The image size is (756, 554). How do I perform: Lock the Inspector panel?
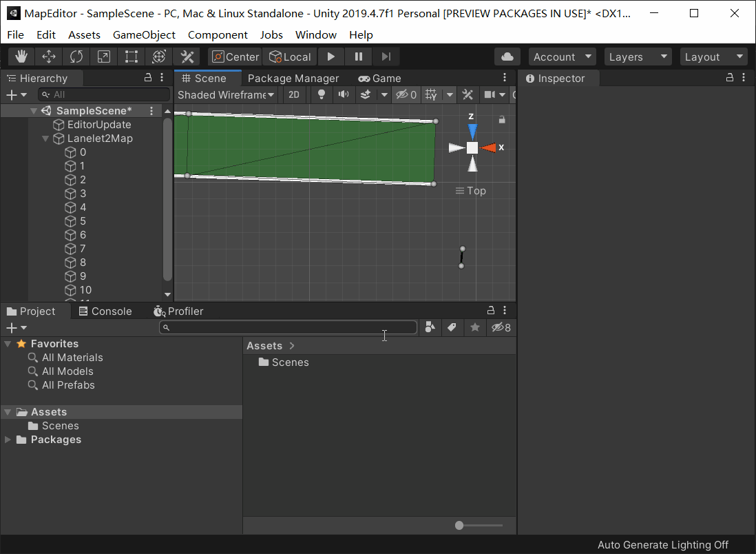[x=730, y=77]
